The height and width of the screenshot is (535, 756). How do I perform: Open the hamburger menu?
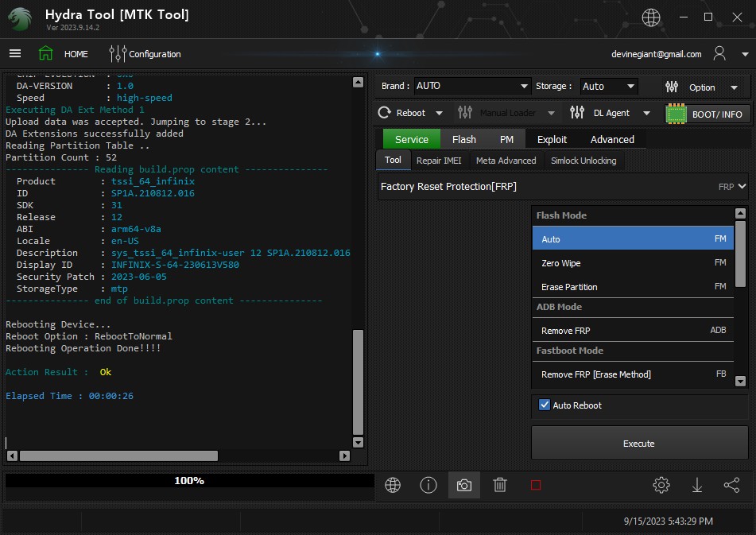[15, 53]
